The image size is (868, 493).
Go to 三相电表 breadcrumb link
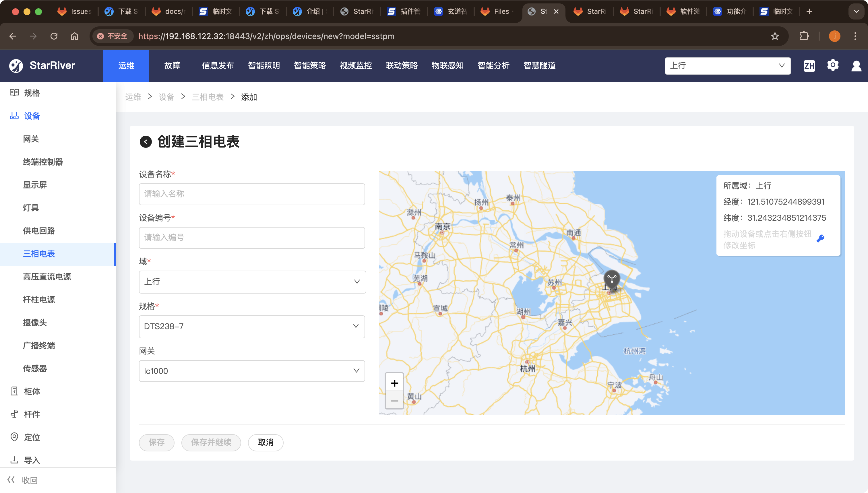click(208, 97)
